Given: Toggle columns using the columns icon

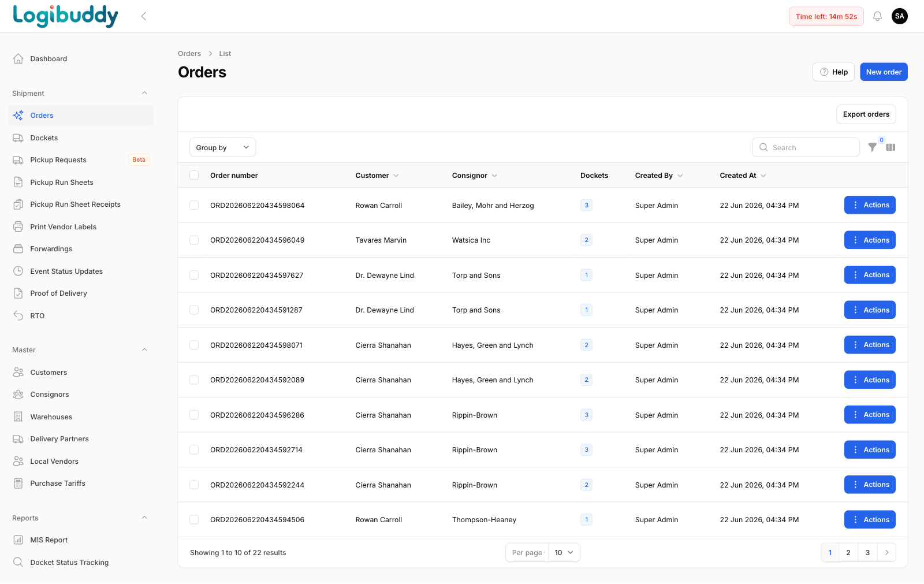Looking at the screenshot, I should click(891, 147).
